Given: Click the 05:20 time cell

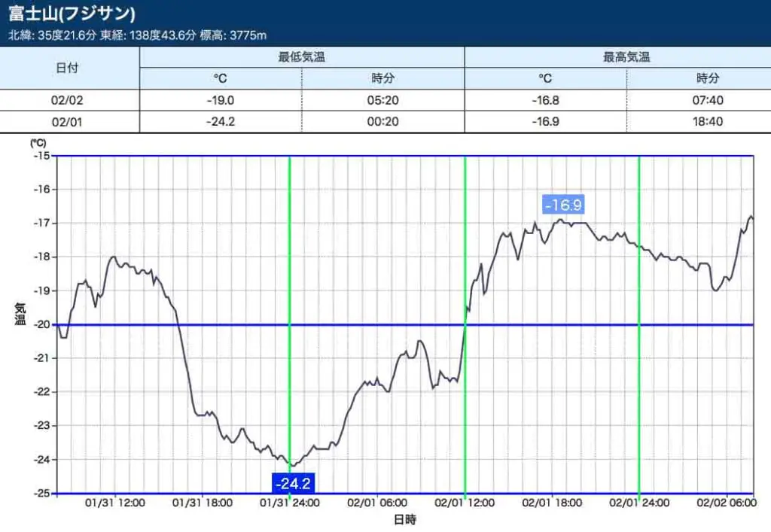Looking at the screenshot, I should tap(382, 100).
